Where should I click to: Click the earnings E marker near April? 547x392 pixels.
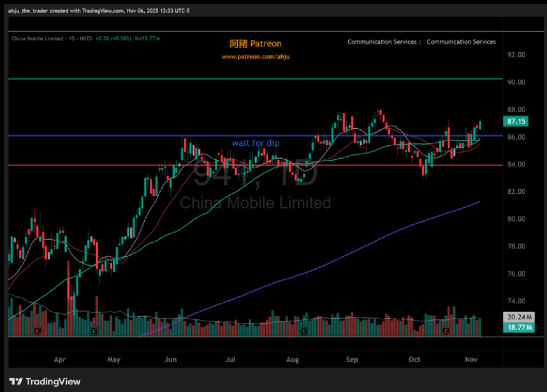coord(37,331)
